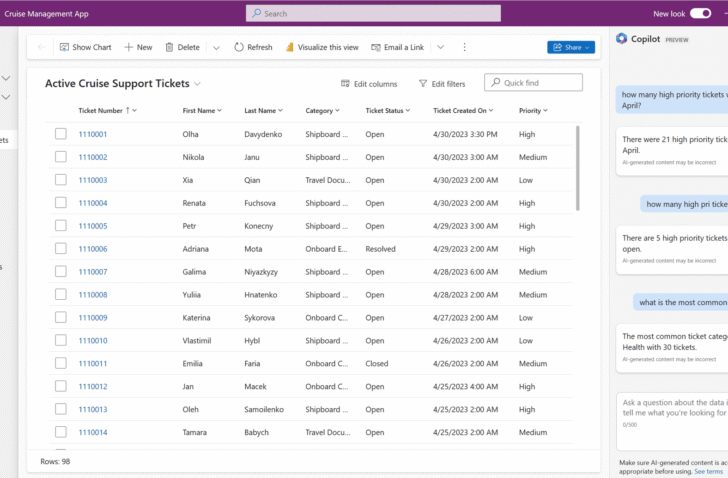Click Visualize this view
This screenshot has width=728, height=478.
tap(322, 47)
